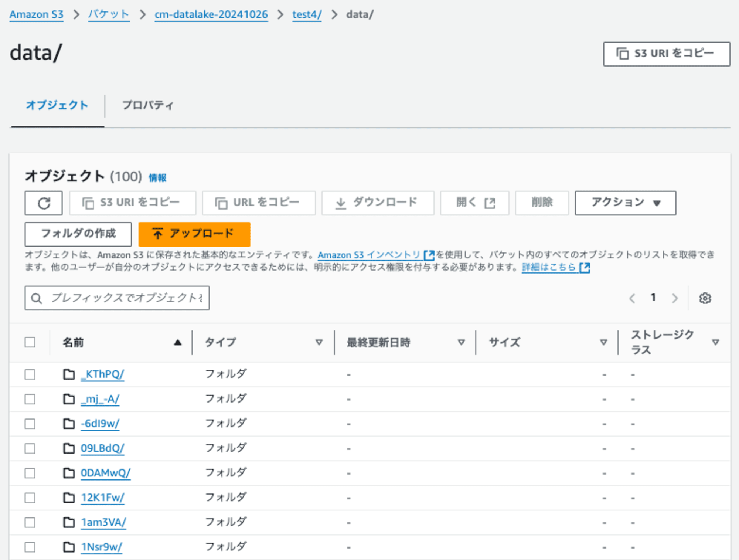Screen dimensions: 739x560
Task: Open the 1Nsr9w/ folder
Action: tap(102, 547)
